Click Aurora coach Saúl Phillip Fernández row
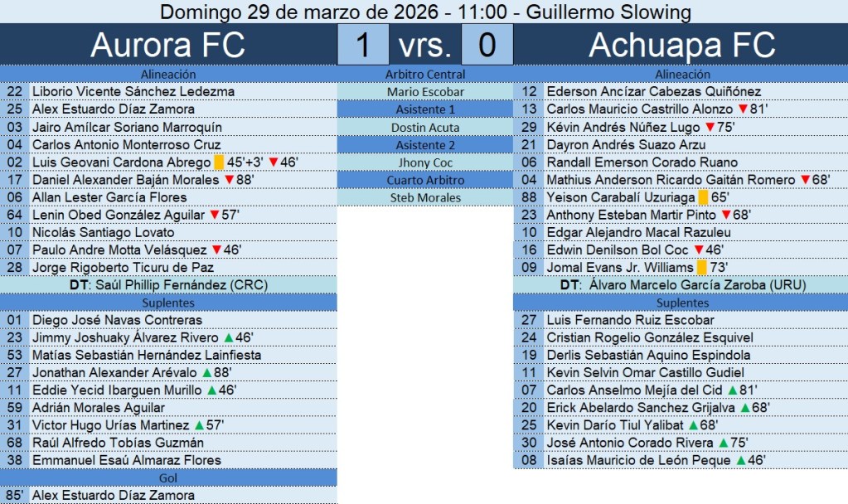 tap(168, 285)
